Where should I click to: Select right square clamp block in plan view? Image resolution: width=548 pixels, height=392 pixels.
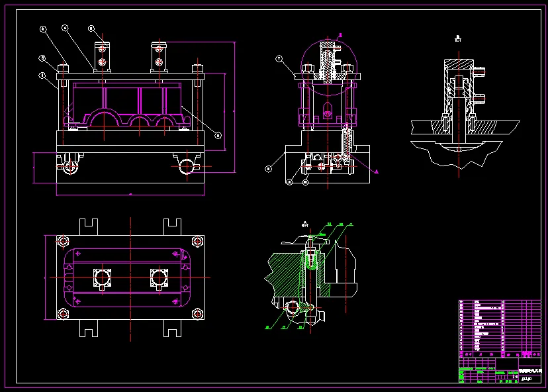click(159, 277)
